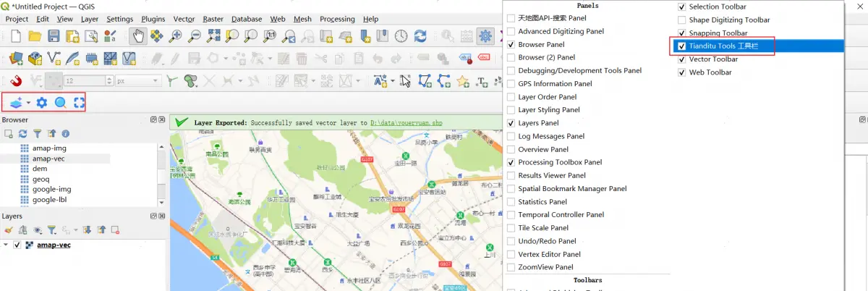868x291 pixels.
Task: Toggle snapping with the red magnet icon
Action: pyautogui.click(x=16, y=81)
